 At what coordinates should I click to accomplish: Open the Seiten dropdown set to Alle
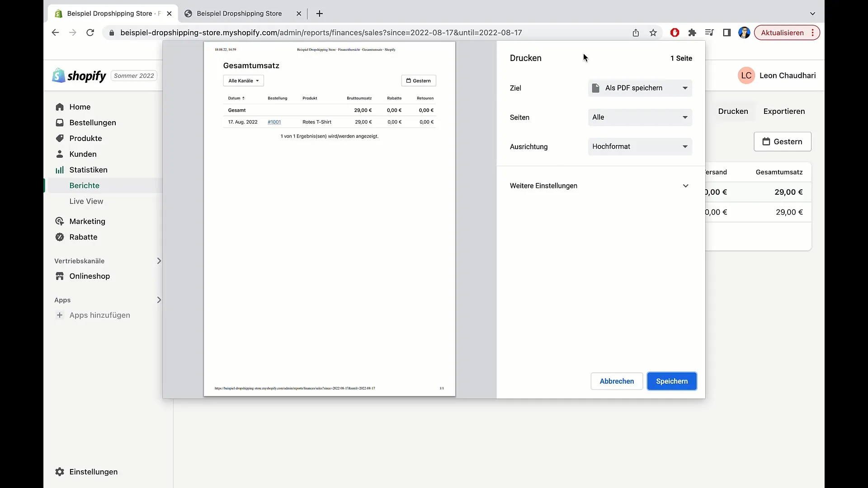click(640, 117)
